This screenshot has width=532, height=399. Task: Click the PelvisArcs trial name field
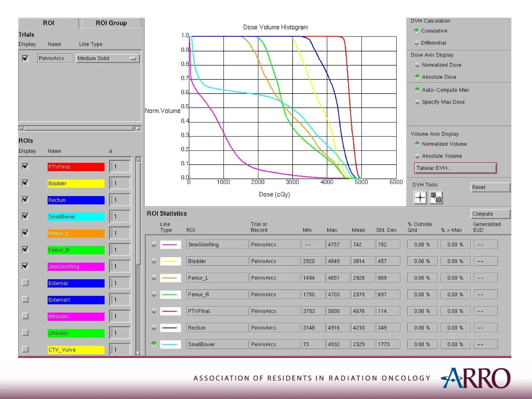[55, 58]
